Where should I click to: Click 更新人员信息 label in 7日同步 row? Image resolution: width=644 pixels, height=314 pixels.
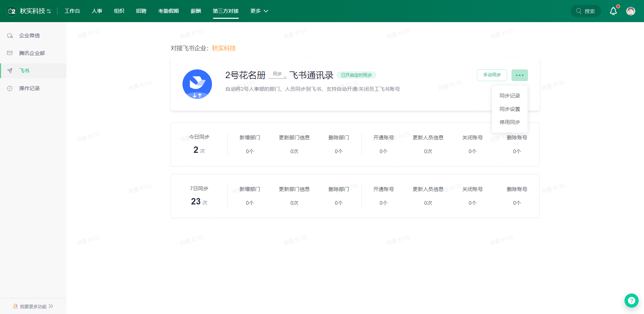pos(428,189)
